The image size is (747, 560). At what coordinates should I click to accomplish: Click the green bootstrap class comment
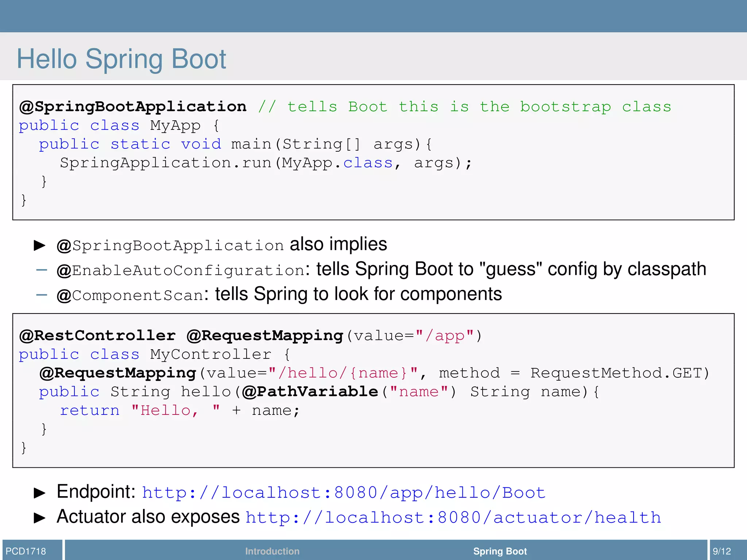464,107
